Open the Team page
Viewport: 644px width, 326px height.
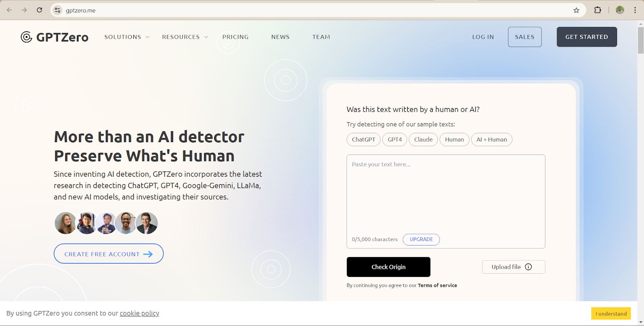click(321, 37)
